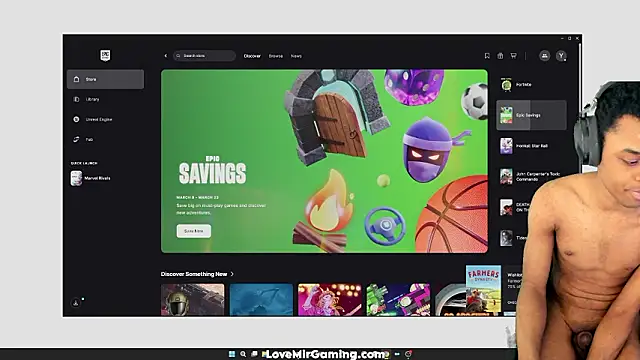Switch to the Discover tab
The image size is (640, 360).
[x=252, y=56]
